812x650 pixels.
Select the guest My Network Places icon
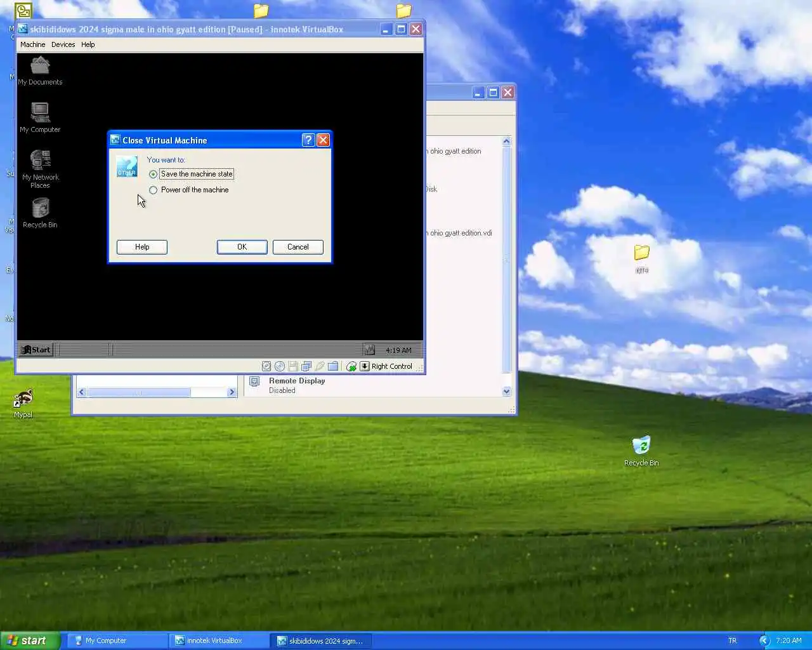coord(40,169)
